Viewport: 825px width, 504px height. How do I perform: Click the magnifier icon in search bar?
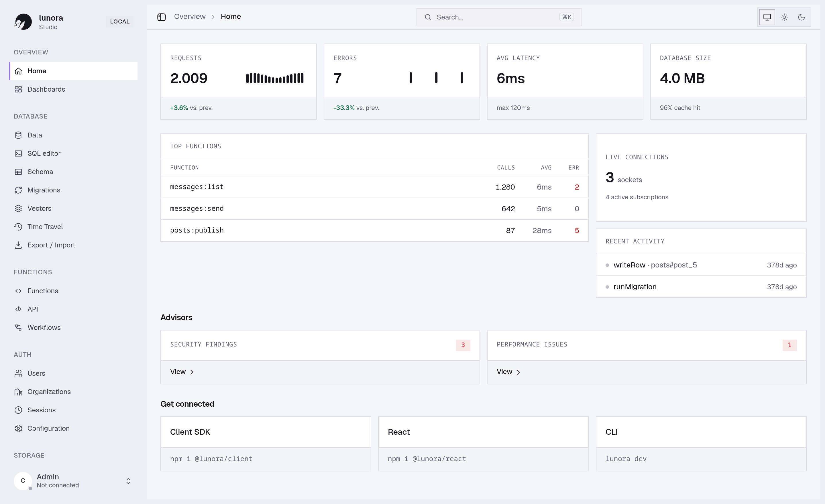click(x=428, y=17)
